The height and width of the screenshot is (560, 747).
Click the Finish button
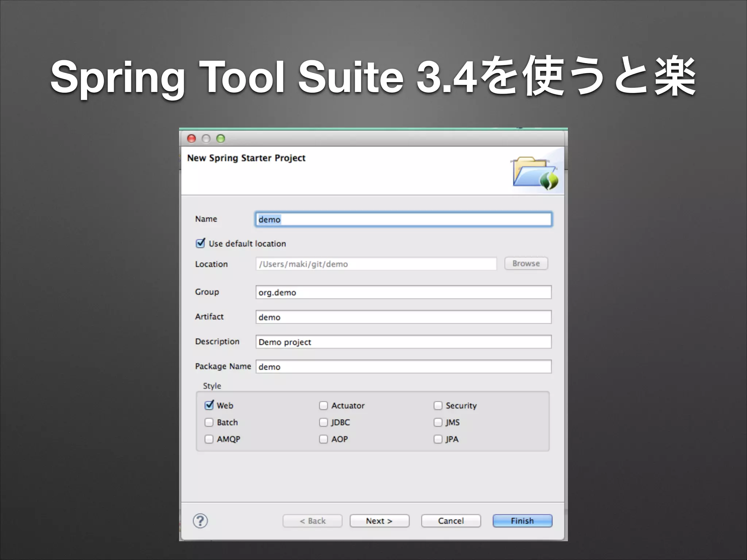point(522,521)
